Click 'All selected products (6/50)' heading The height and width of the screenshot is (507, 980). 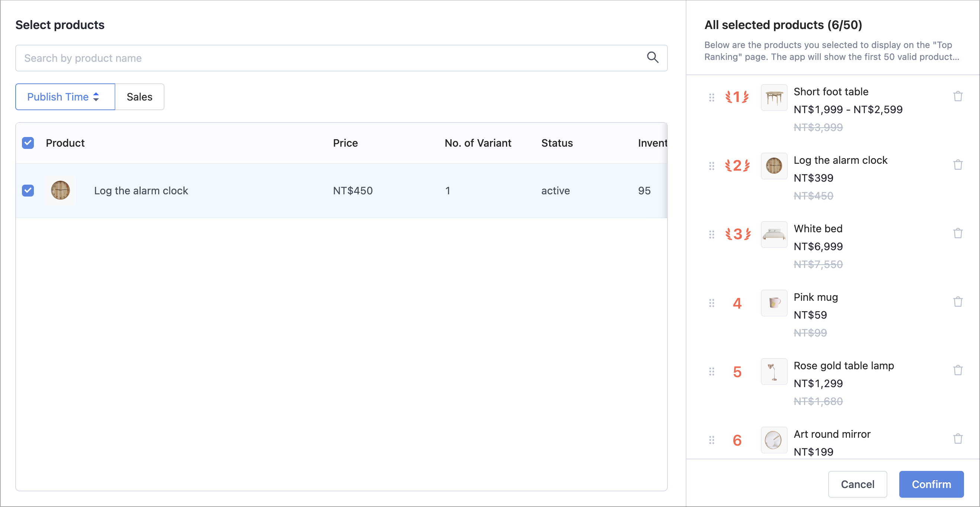pyautogui.click(x=782, y=25)
